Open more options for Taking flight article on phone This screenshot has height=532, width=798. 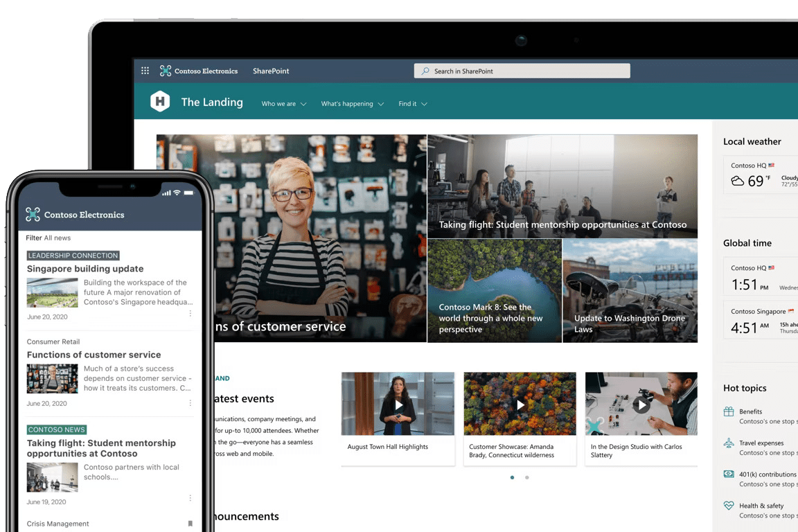click(190, 498)
